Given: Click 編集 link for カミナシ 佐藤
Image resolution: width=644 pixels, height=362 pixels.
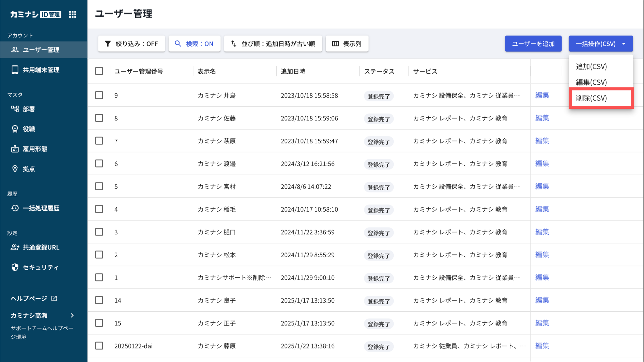Looking at the screenshot, I should pyautogui.click(x=542, y=118).
